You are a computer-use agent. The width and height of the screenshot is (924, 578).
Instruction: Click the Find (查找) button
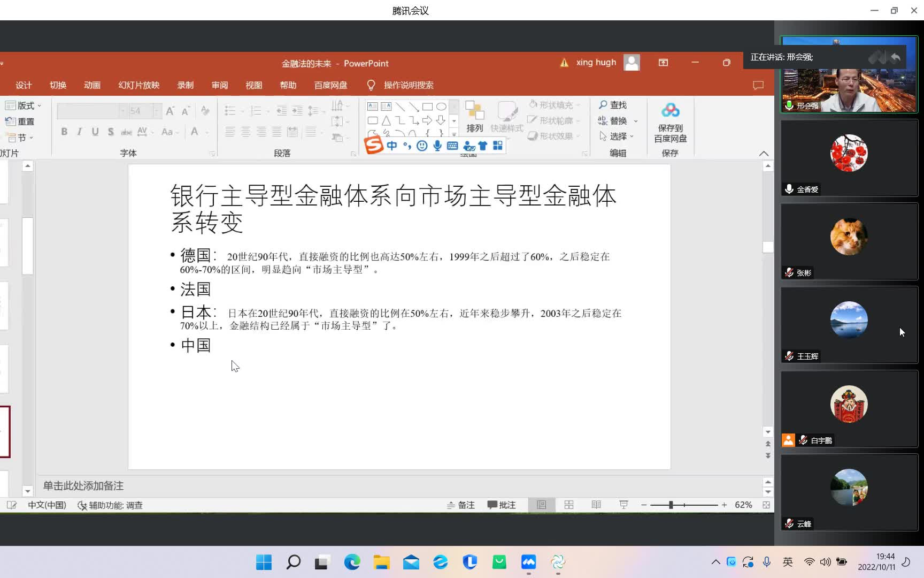coord(613,105)
